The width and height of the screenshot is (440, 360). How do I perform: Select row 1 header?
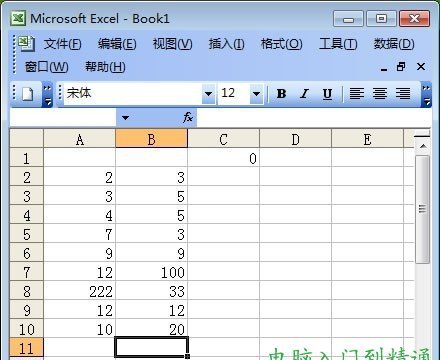[x=27, y=158]
